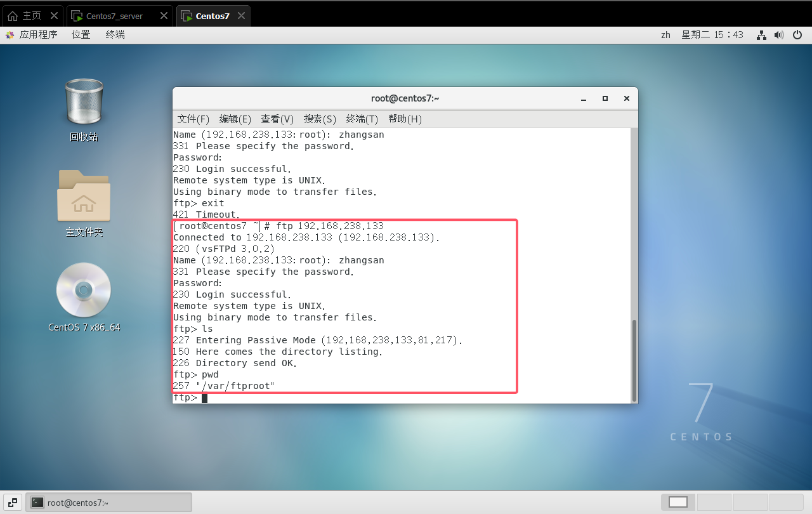Viewport: 812px width, 514px height.
Task: Click the workspace switcher icon at bottom-left
Action: coord(13,502)
